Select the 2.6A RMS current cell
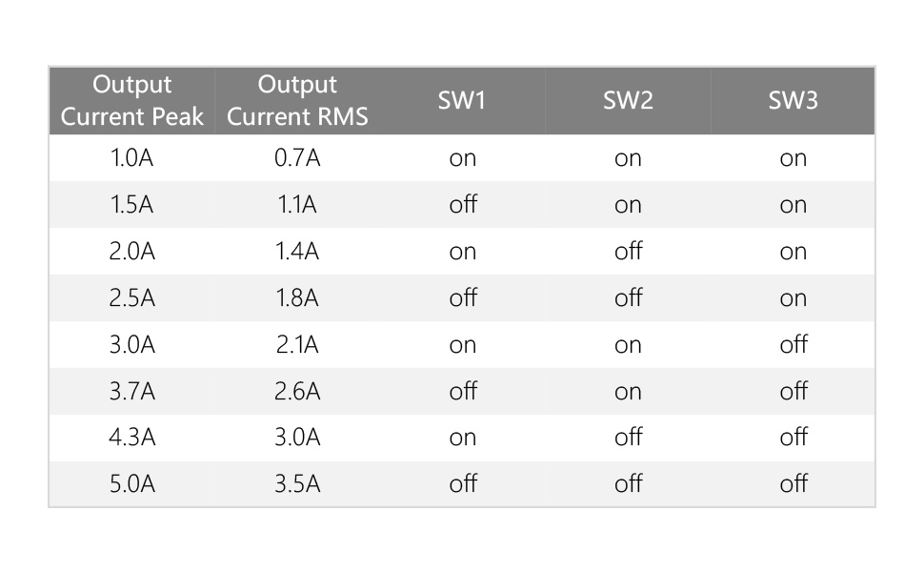 pos(297,391)
